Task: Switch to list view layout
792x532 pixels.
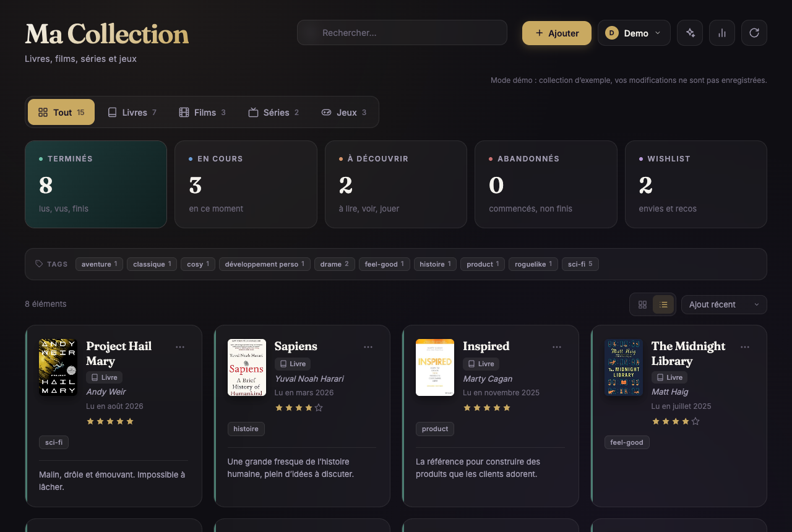Action: (663, 304)
